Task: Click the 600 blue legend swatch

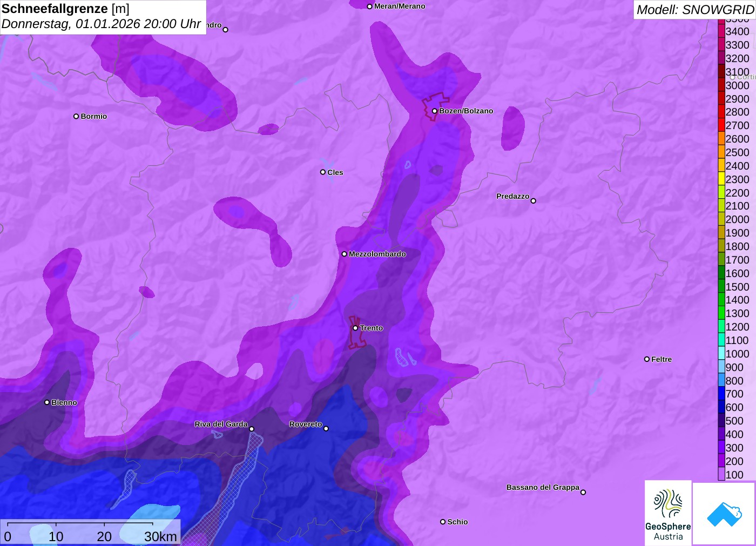Action: [721, 407]
